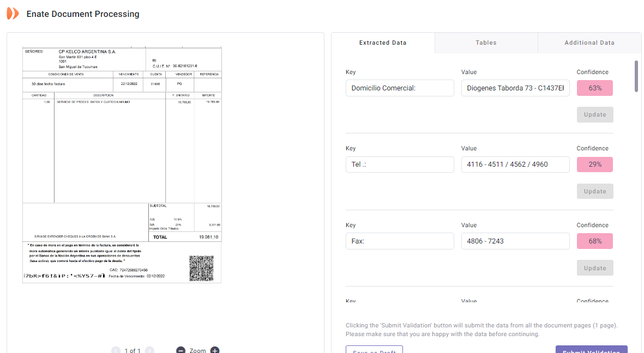Click the zoom in plus icon
The image size is (644, 353).
click(215, 350)
